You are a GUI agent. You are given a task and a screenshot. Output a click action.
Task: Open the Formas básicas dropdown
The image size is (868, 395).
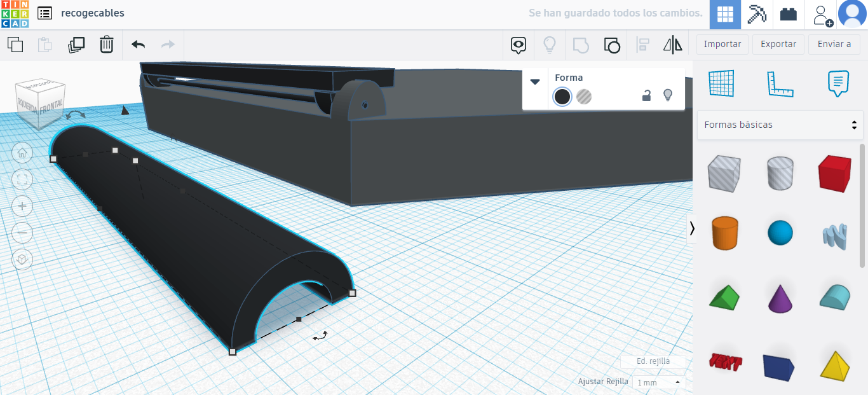[x=780, y=125]
